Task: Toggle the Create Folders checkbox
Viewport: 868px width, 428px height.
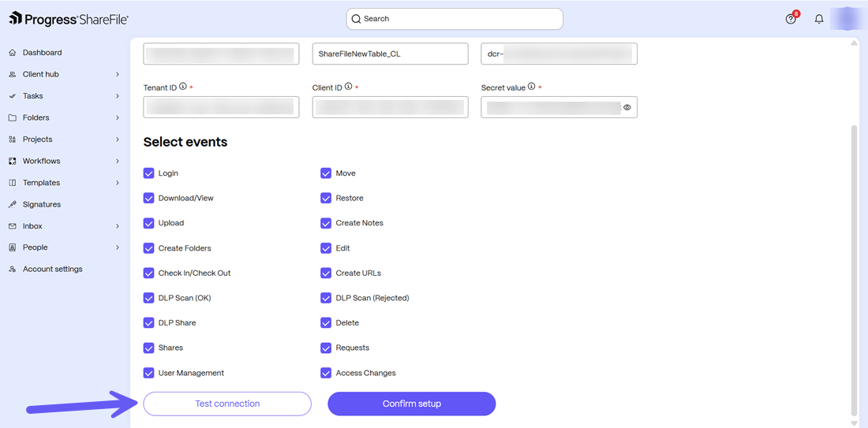Action: [x=148, y=248]
